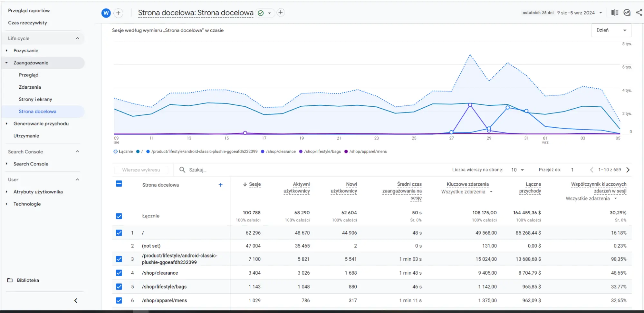This screenshot has height=313, width=644.
Task: Uncheck the /shop/clearance row checkbox
Action: [x=119, y=273]
